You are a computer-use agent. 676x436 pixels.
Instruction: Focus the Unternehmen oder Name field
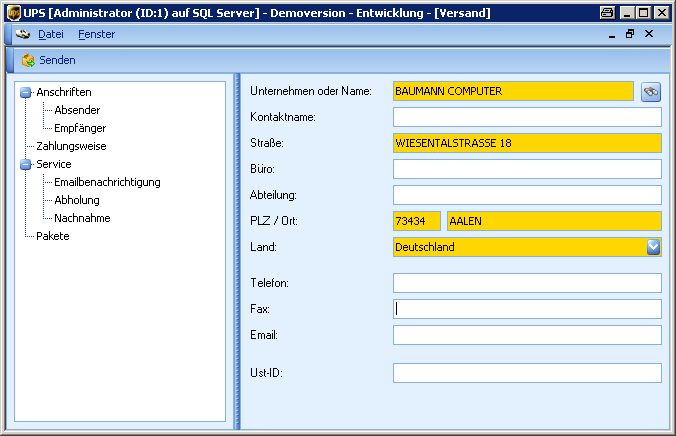tap(513, 91)
